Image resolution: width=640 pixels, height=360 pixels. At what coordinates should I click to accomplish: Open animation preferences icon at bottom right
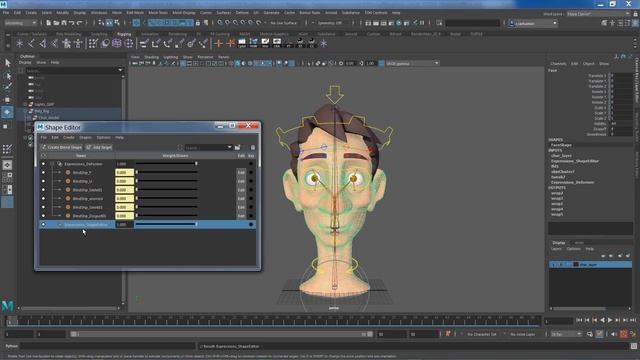click(633, 334)
